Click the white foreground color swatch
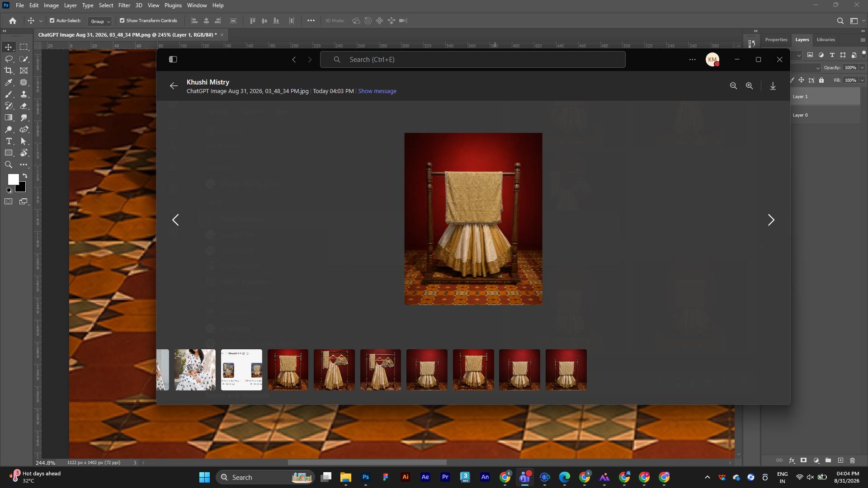This screenshot has height=488, width=868. point(13,179)
